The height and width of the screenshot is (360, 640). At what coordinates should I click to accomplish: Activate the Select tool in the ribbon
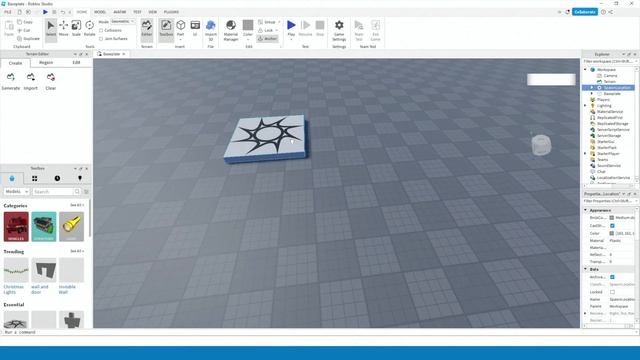point(51,29)
